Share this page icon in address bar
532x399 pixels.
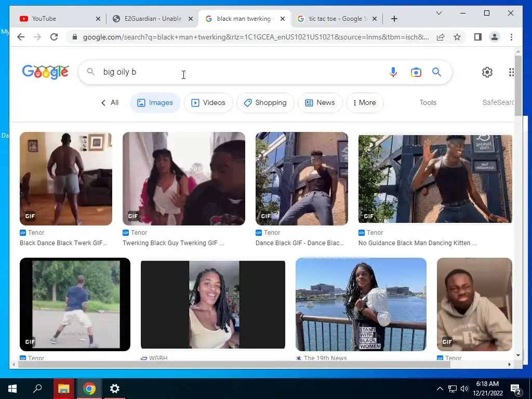441,37
